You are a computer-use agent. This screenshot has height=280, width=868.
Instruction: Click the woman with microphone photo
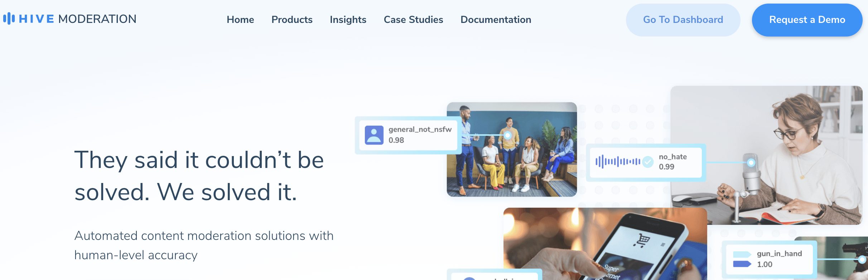pos(766,155)
